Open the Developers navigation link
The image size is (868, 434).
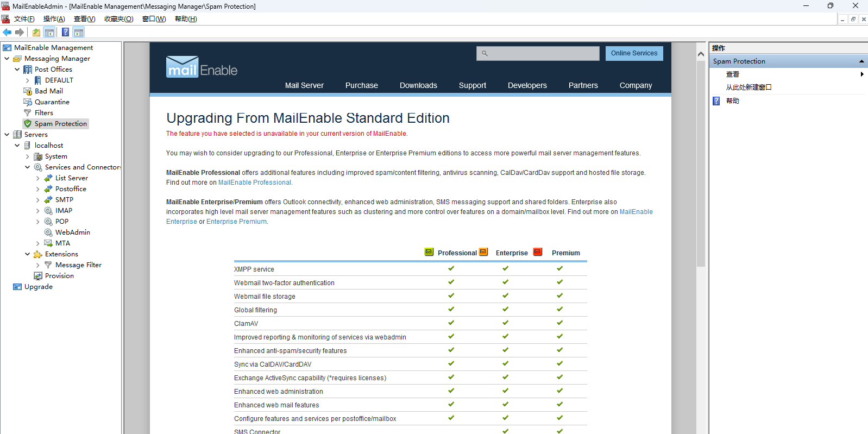[x=527, y=85]
